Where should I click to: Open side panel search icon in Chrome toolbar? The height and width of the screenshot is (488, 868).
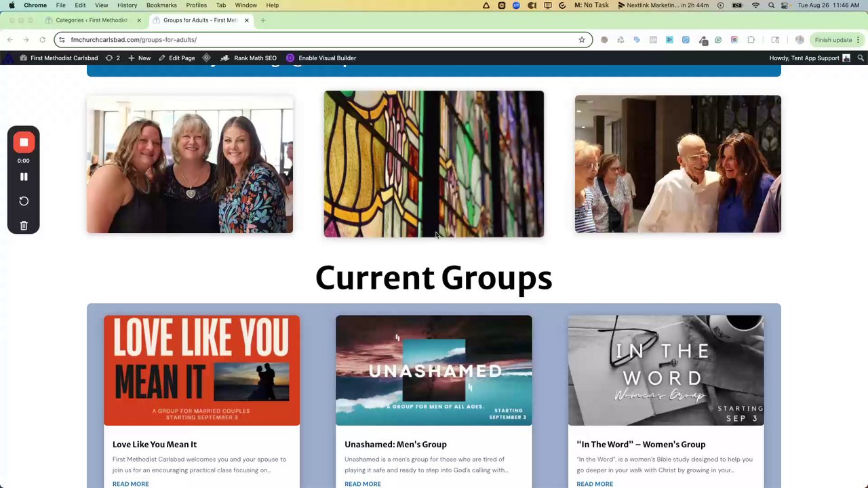pos(775,40)
